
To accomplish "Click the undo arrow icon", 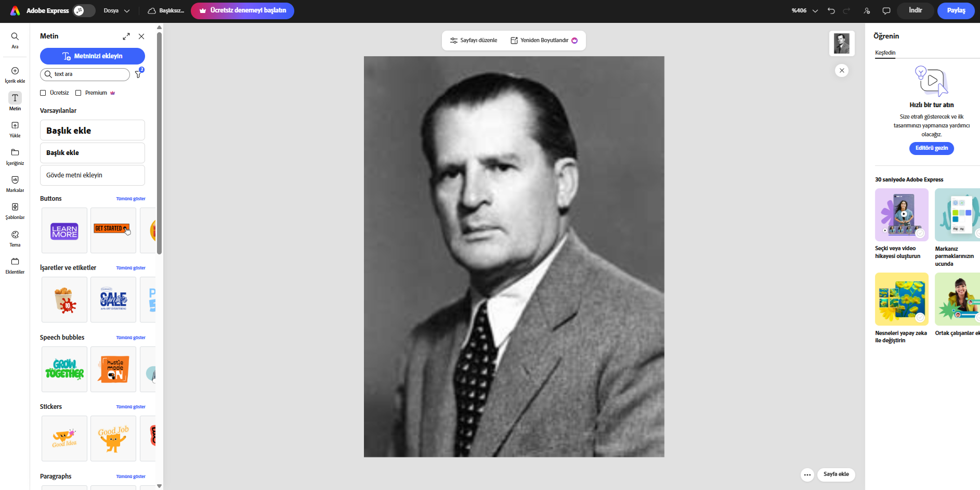I will point(831,10).
